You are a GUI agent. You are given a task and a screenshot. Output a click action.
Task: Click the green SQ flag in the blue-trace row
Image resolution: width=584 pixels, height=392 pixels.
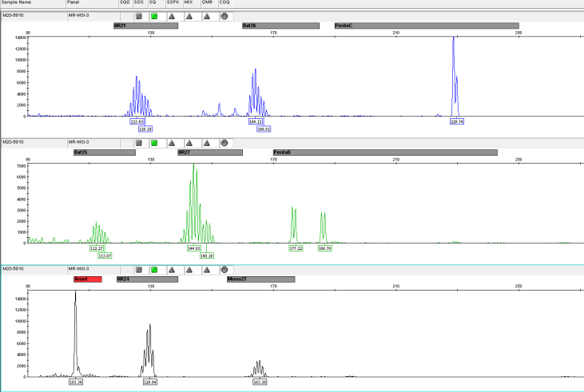(153, 16)
